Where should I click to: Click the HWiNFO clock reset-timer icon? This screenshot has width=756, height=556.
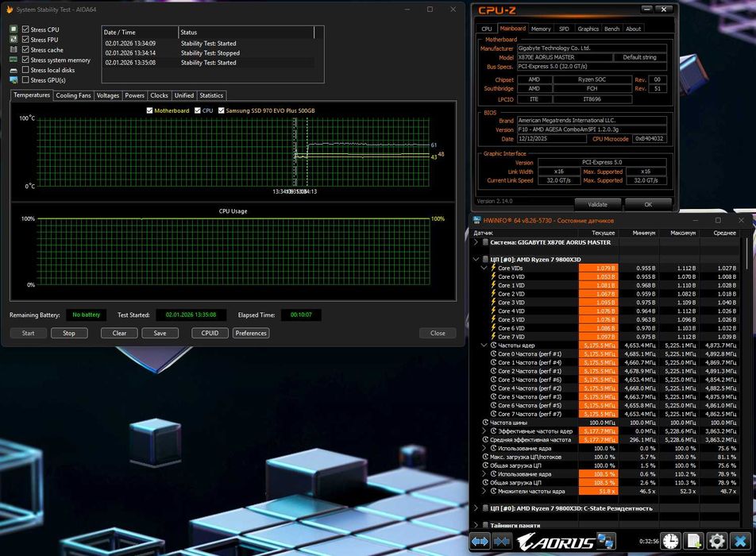click(669, 541)
